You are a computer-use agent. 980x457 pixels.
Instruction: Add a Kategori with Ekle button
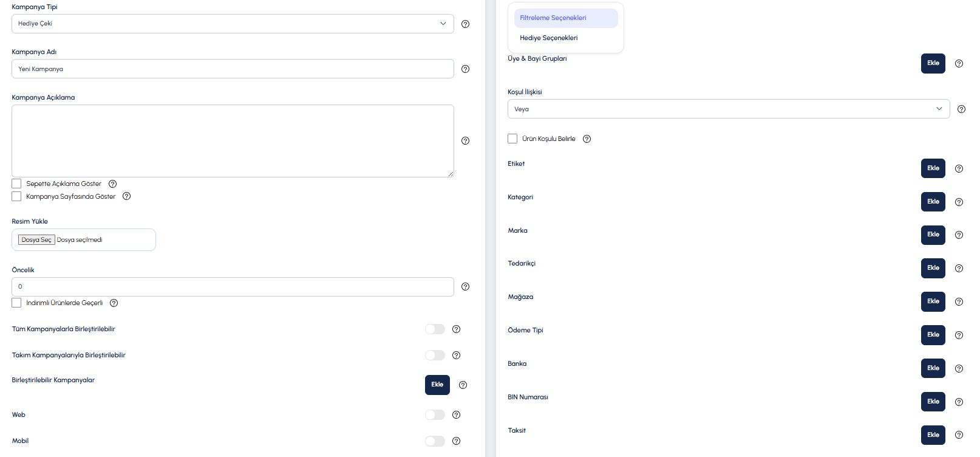(933, 202)
